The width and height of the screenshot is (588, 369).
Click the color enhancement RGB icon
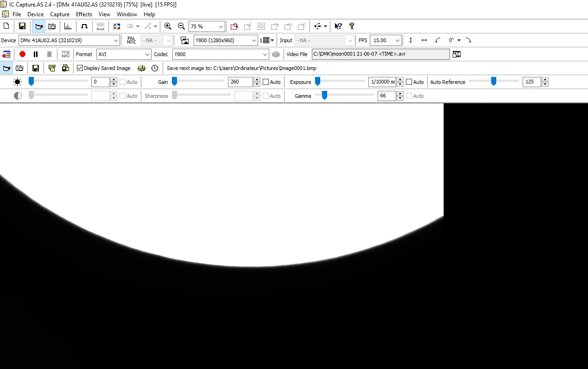pyautogui.click(x=116, y=26)
